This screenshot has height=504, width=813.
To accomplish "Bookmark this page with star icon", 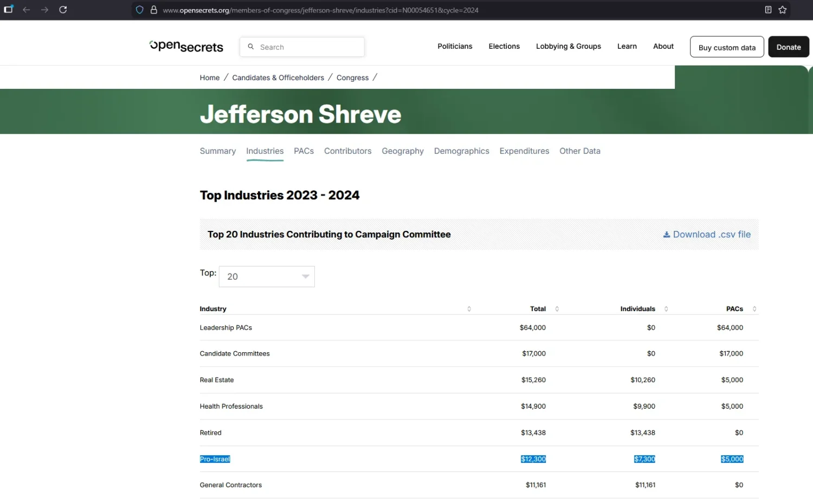I will (x=783, y=10).
